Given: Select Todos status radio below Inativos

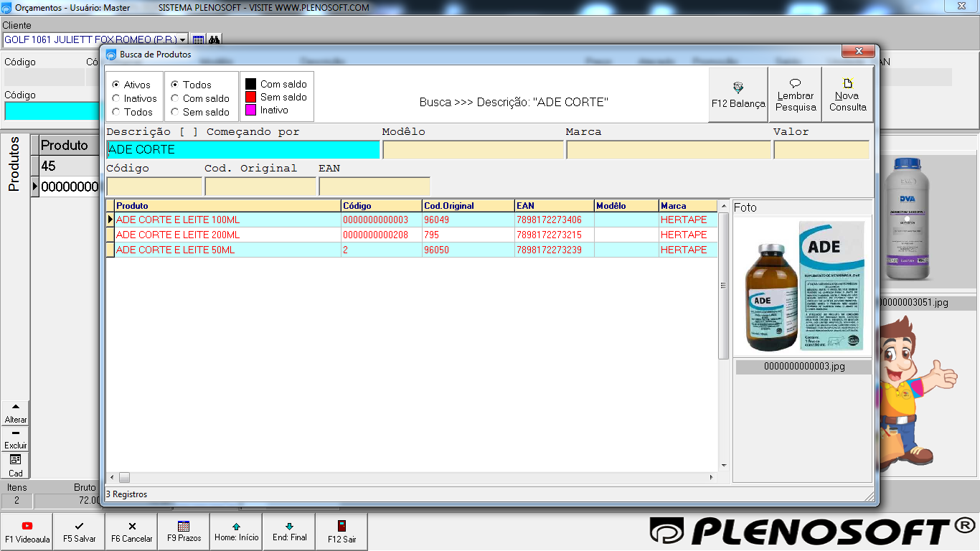Looking at the screenshot, I should [x=116, y=112].
